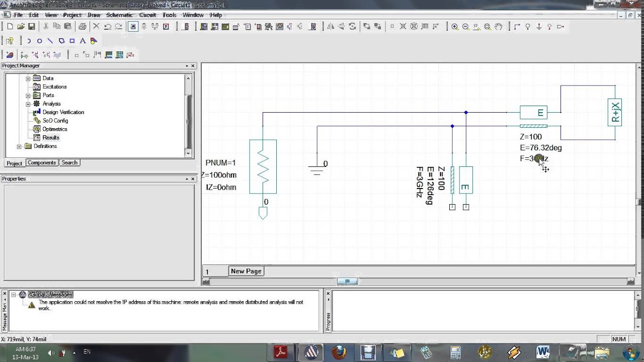Collapse the Project Manager panel arrow

point(187,66)
